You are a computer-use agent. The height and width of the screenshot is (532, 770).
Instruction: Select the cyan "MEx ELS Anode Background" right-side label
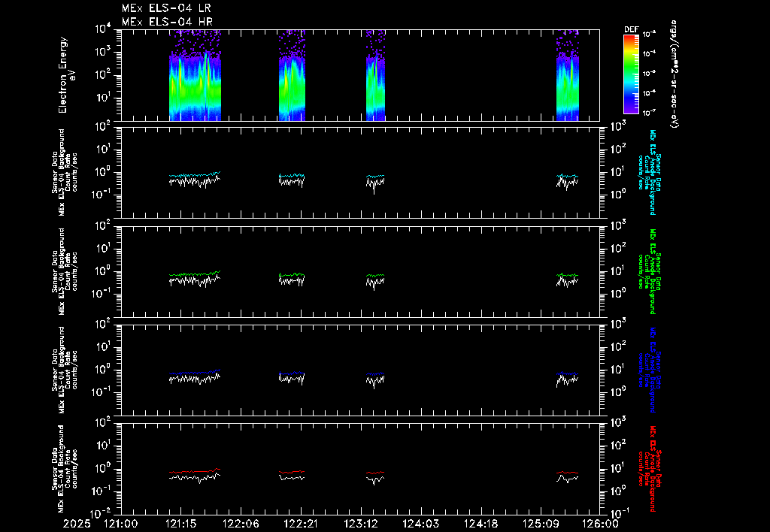(652, 172)
